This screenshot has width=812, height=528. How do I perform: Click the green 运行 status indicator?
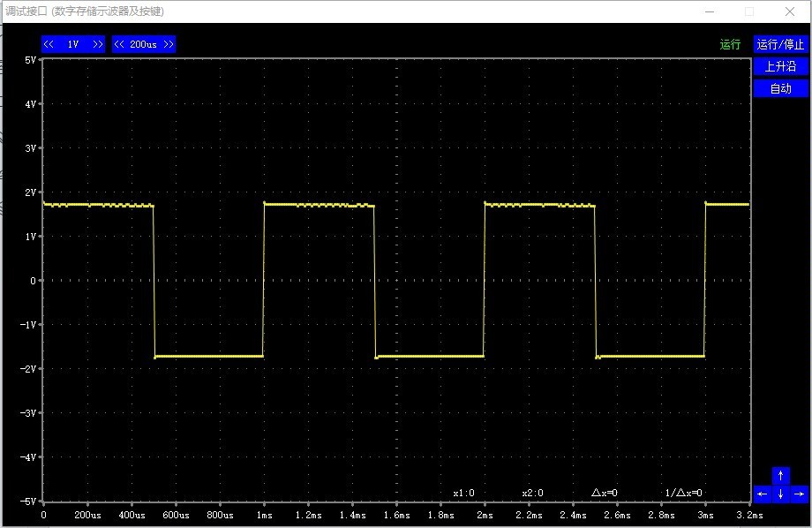pos(730,44)
